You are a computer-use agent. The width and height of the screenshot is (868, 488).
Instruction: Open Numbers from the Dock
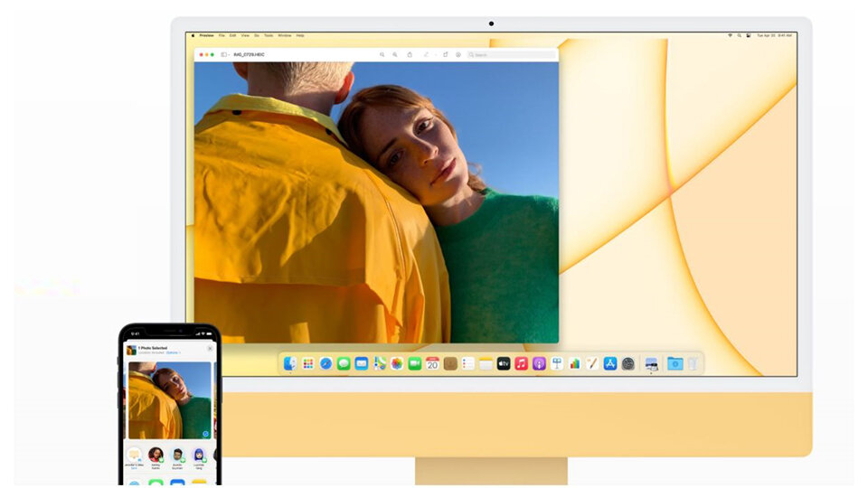point(575,363)
